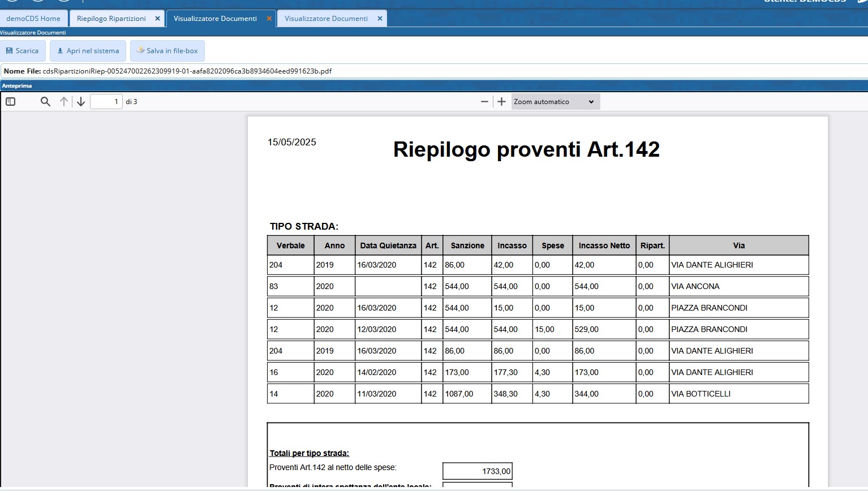Close the active Visualizzatore Documenti tab
Screen dimensions: 868x491
click(x=269, y=19)
